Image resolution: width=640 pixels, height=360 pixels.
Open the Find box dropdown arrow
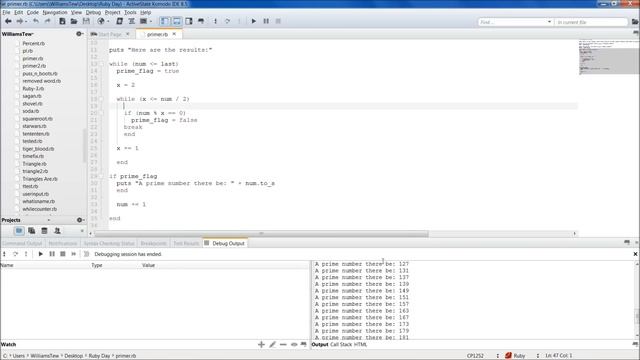pyautogui.click(x=549, y=22)
